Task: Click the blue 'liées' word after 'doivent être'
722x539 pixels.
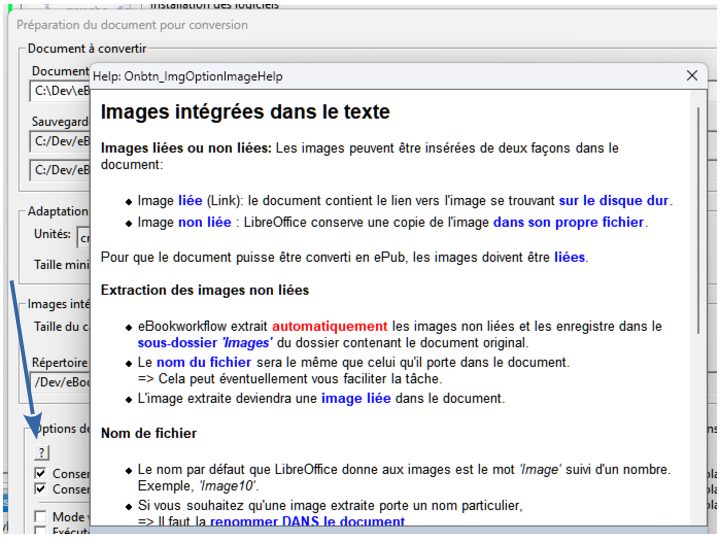Action: [x=569, y=257]
